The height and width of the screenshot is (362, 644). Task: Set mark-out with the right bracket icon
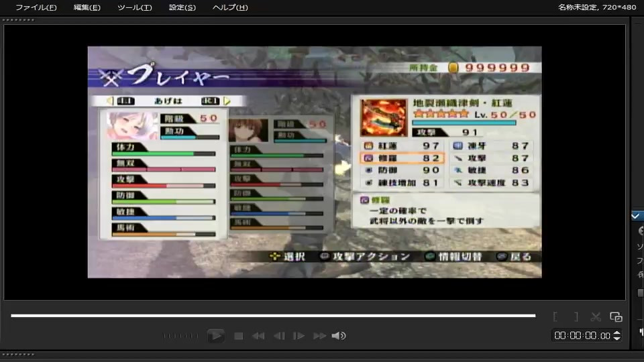point(576,316)
